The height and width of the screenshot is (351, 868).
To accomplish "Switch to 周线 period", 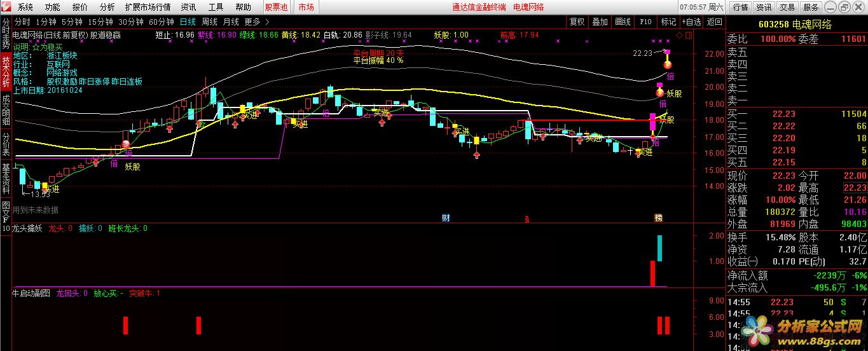I will [209, 22].
